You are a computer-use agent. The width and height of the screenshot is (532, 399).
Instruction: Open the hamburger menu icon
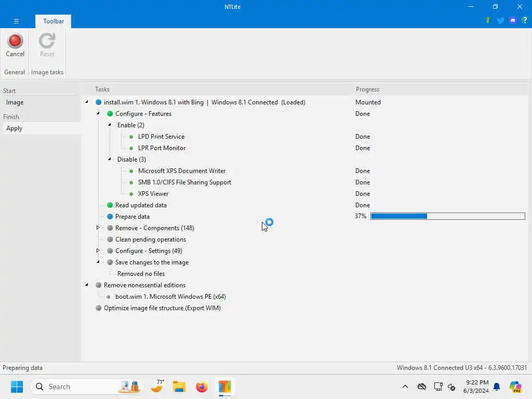[x=16, y=21]
